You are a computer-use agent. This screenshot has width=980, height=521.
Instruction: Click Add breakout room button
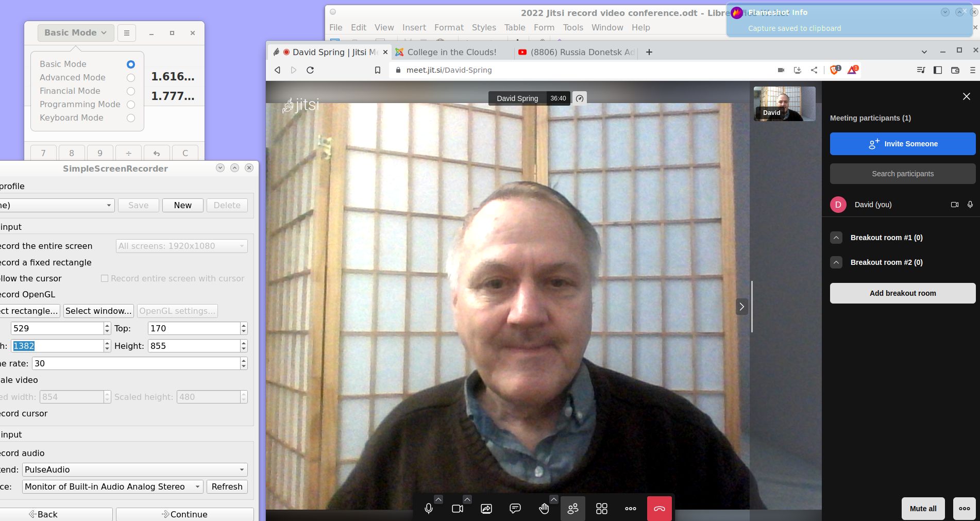click(x=903, y=293)
